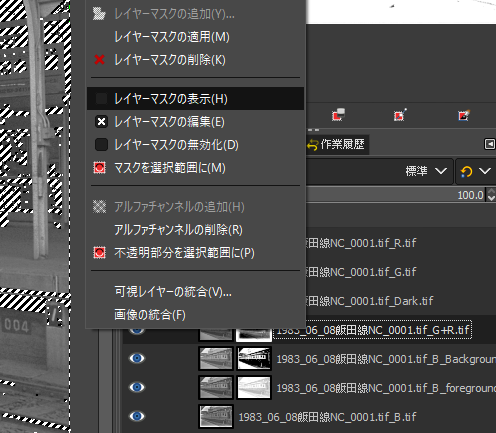Select the layer ending in _Dark.tif
Viewport: 496px width, 433px height.
coord(370,301)
